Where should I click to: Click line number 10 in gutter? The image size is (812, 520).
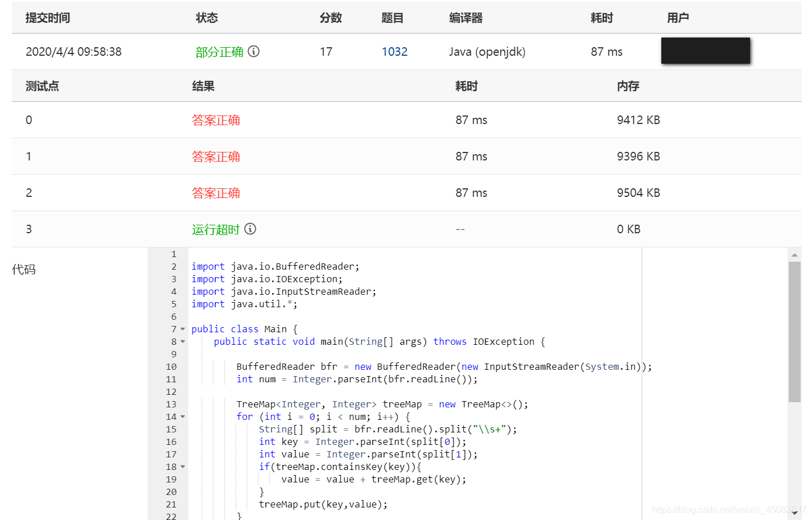pos(171,366)
